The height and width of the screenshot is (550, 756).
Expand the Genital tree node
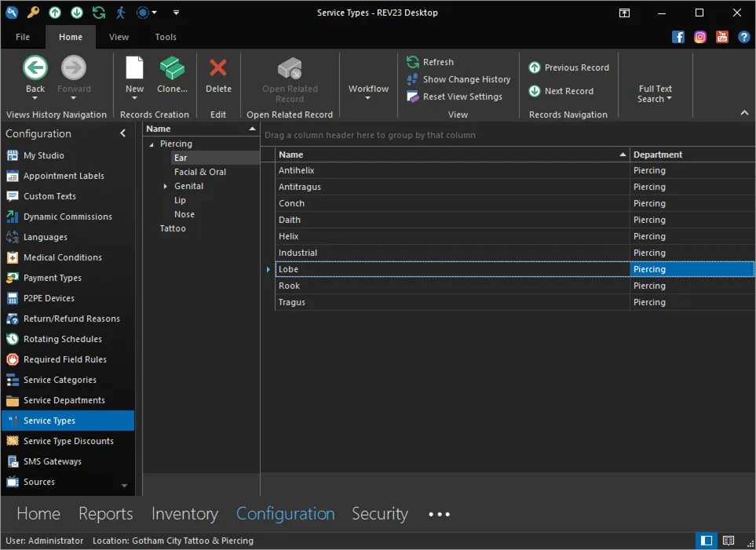[x=166, y=186]
